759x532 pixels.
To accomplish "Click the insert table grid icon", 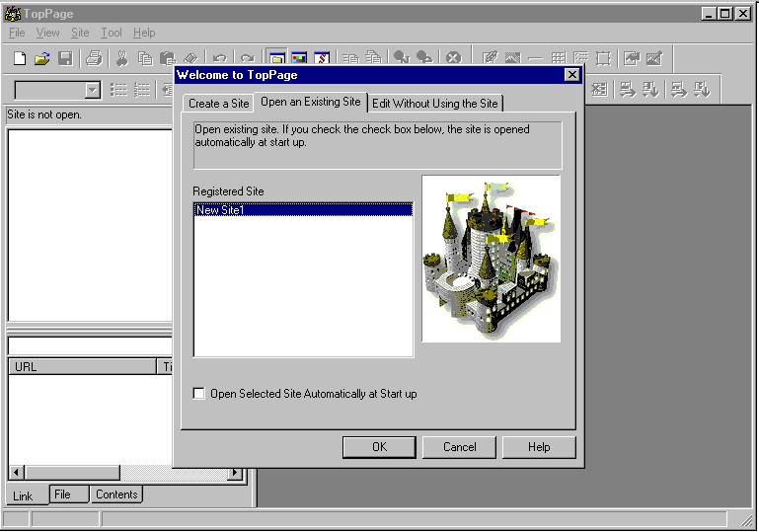I will pyautogui.click(x=558, y=58).
